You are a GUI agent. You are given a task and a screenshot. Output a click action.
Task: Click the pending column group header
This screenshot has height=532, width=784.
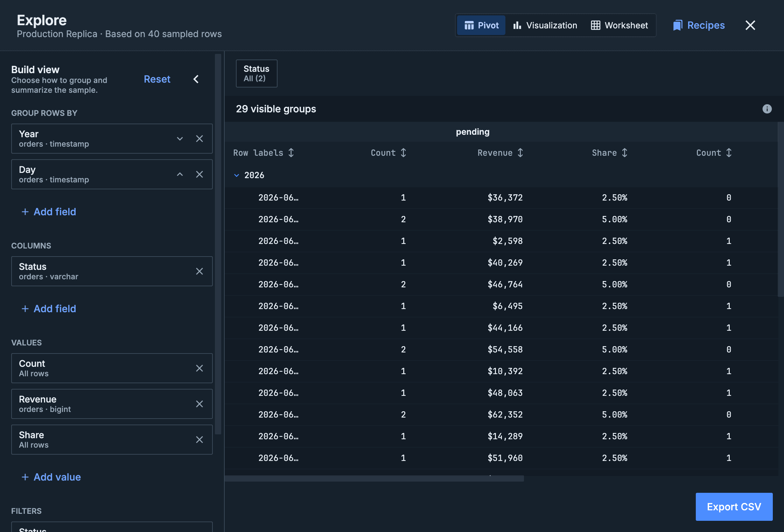point(472,132)
